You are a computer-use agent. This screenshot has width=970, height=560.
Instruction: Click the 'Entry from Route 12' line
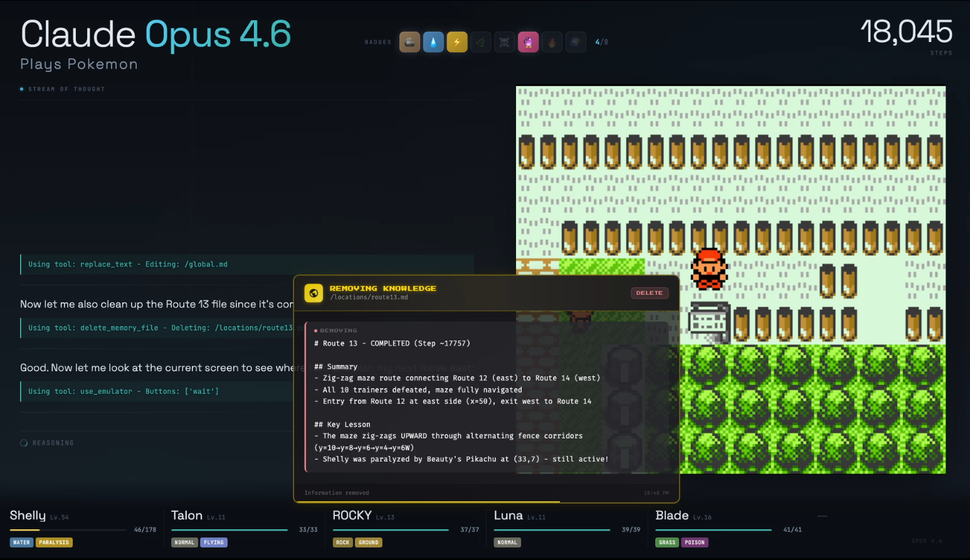pyautogui.click(x=453, y=401)
